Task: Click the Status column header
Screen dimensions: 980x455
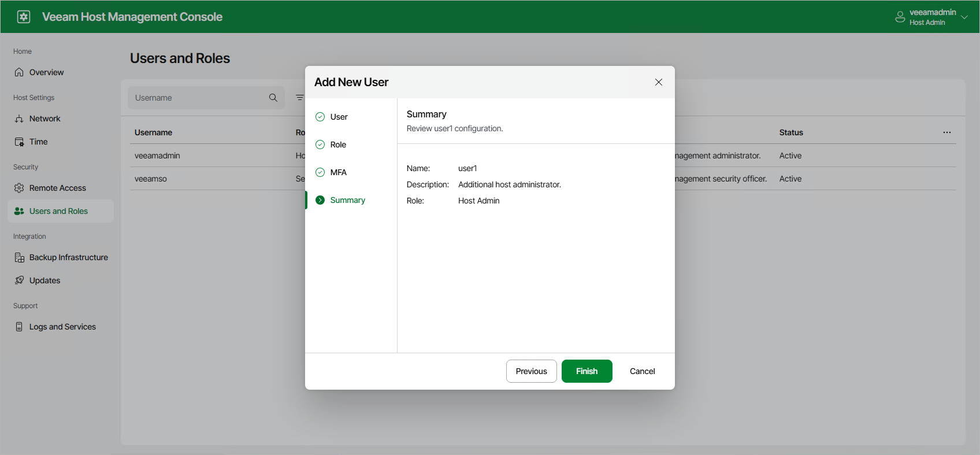Action: point(791,132)
